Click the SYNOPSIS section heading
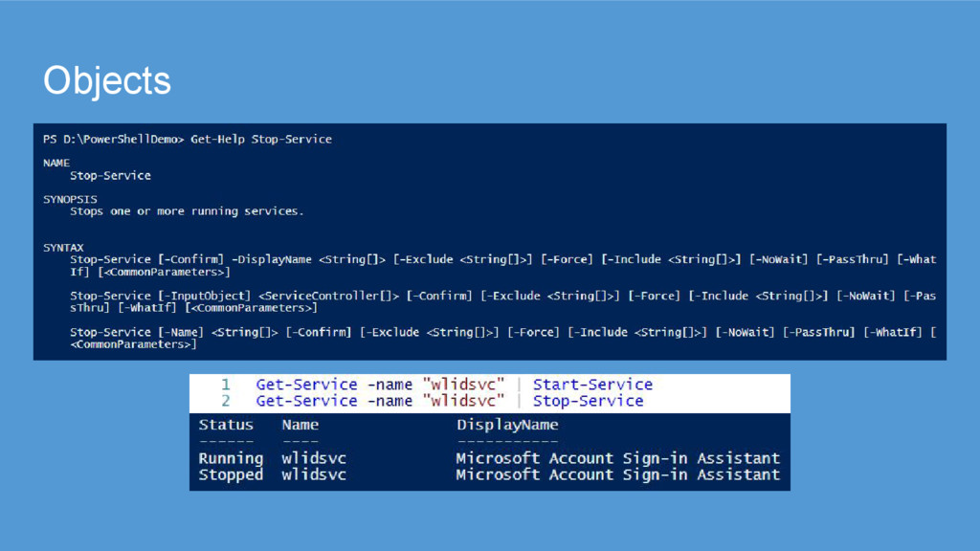 70,199
